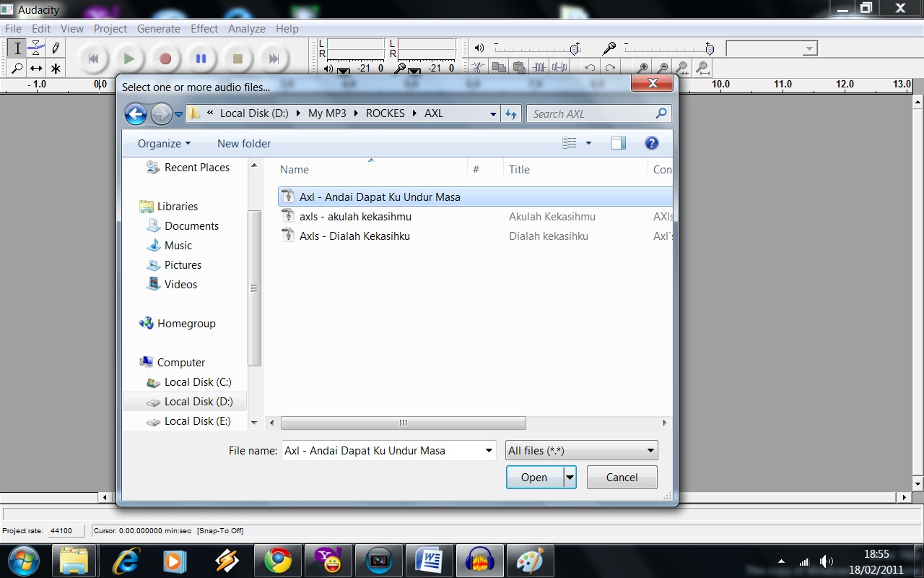Click New folder button

(244, 143)
